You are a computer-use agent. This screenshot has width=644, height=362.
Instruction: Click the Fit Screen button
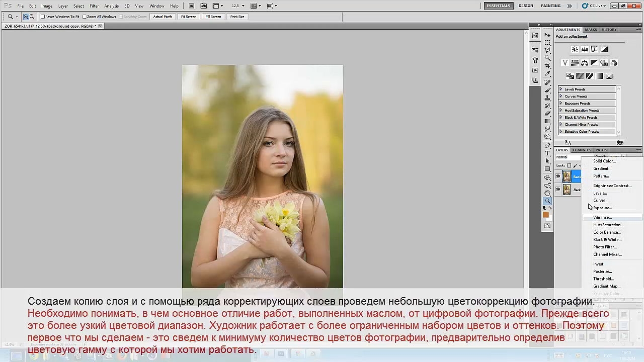coord(189,17)
